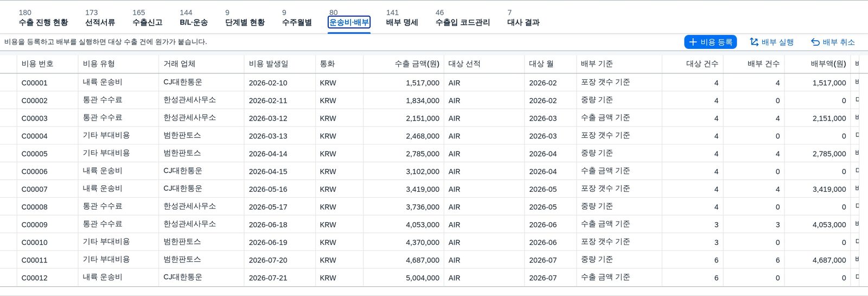Select cost number C00003
868x296 pixels.
34,118
